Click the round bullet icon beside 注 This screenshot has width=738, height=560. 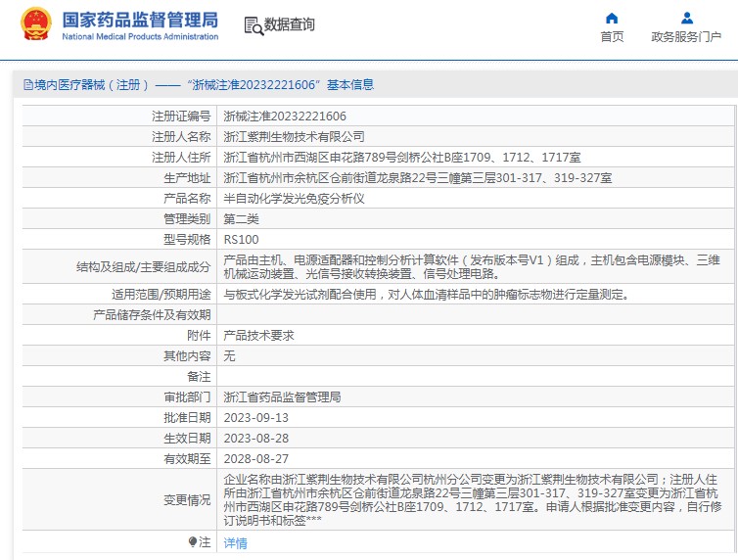(x=193, y=541)
